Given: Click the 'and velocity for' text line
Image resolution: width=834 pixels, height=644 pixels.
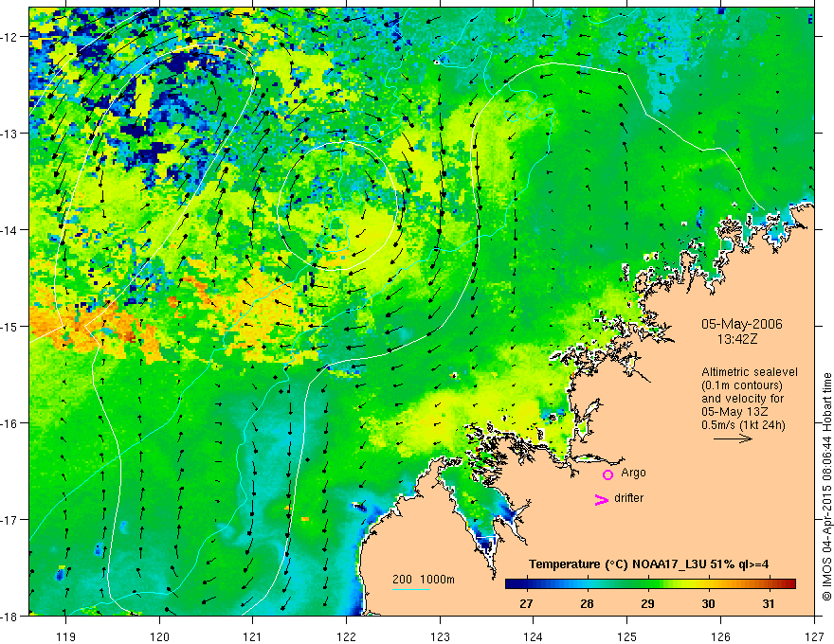Looking at the screenshot, I should (x=742, y=399).
